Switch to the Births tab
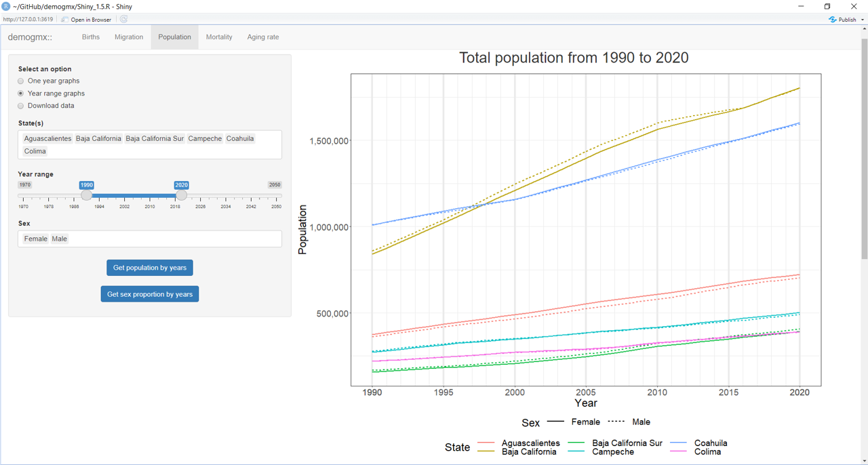Screen dimensions: 868x465 [x=91, y=37]
